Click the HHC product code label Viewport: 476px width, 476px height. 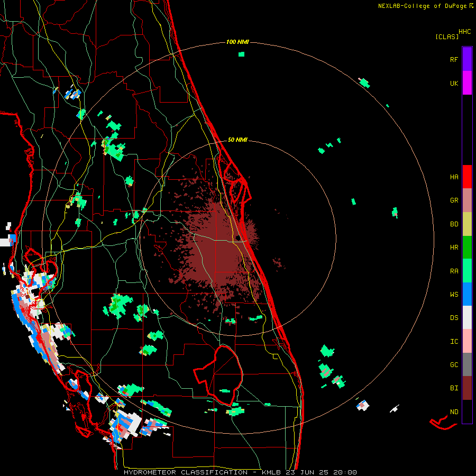pyautogui.click(x=465, y=32)
